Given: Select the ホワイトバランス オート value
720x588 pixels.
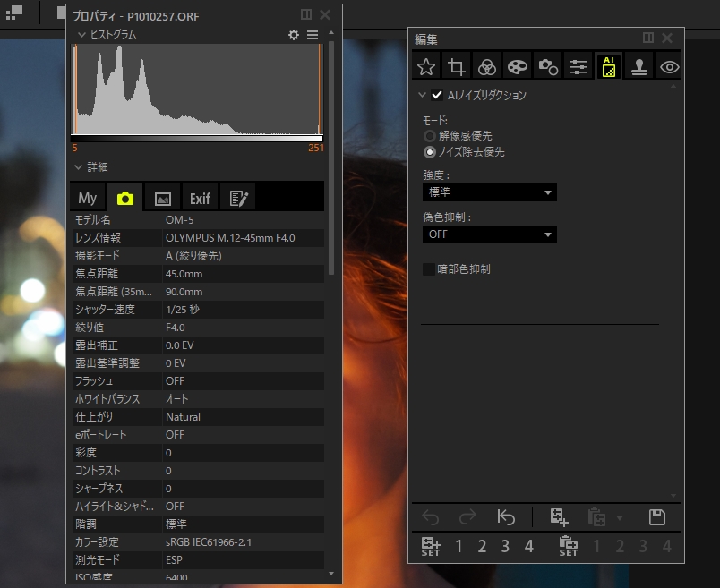Looking at the screenshot, I should (x=176, y=399).
